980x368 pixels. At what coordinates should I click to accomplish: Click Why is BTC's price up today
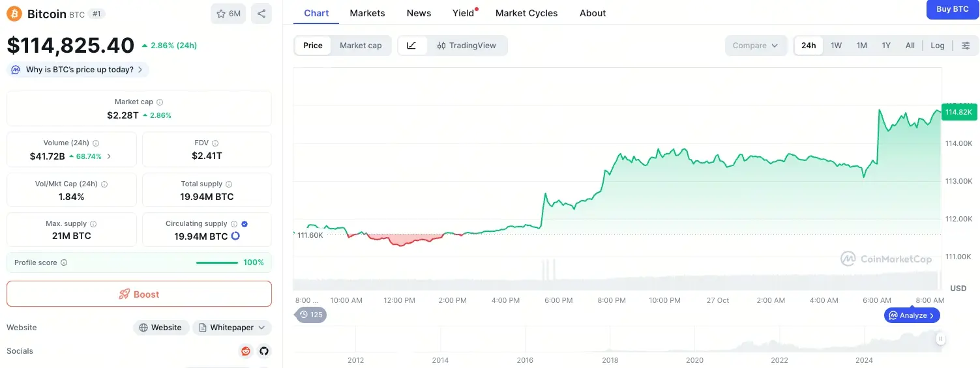tap(78, 70)
